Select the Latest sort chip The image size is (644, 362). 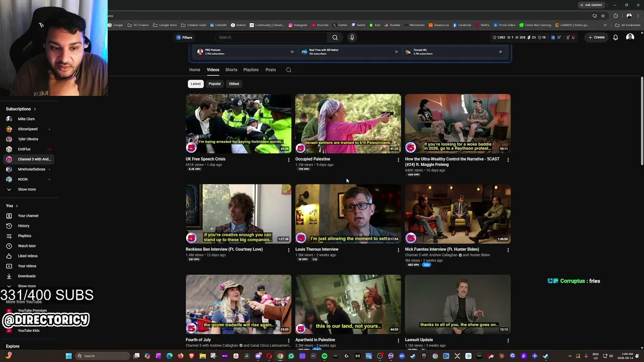pyautogui.click(x=196, y=84)
